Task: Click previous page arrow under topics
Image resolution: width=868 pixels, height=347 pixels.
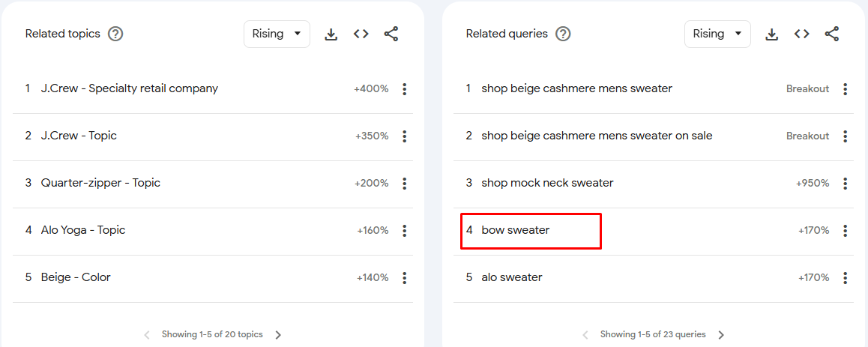Action: pos(147,335)
